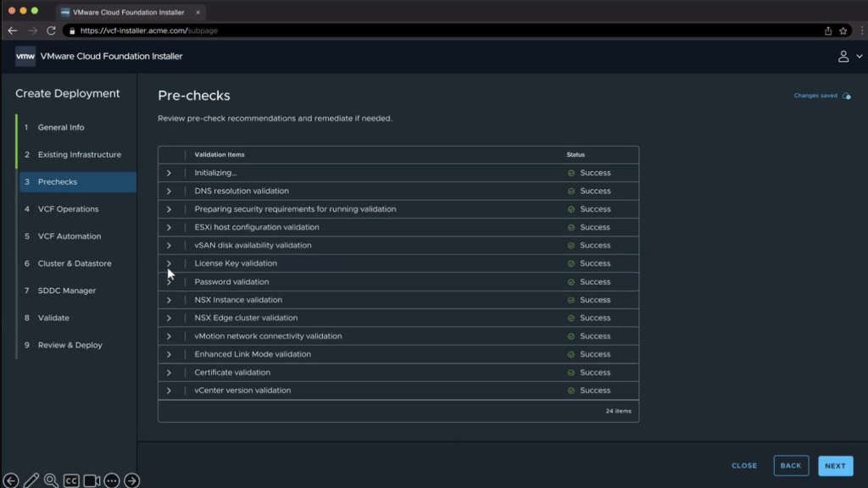Open the more options ellipsis icon
The width and height of the screenshot is (868, 488).
112,480
